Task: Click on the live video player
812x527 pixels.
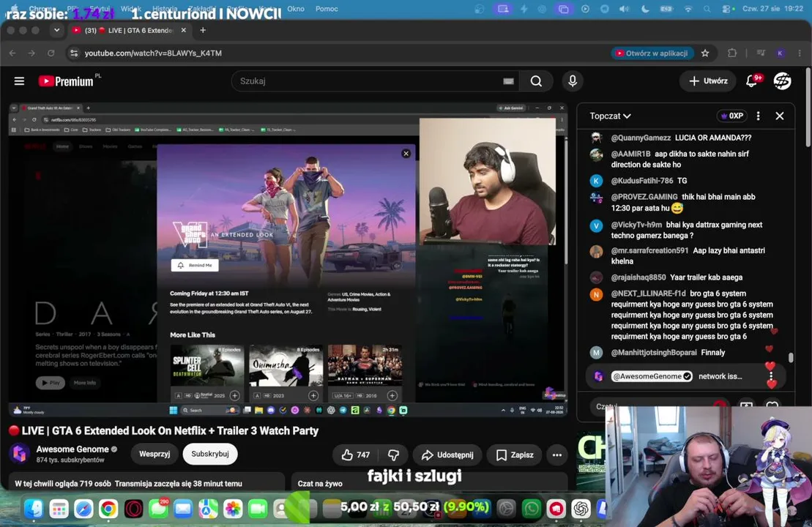Action: (288, 259)
